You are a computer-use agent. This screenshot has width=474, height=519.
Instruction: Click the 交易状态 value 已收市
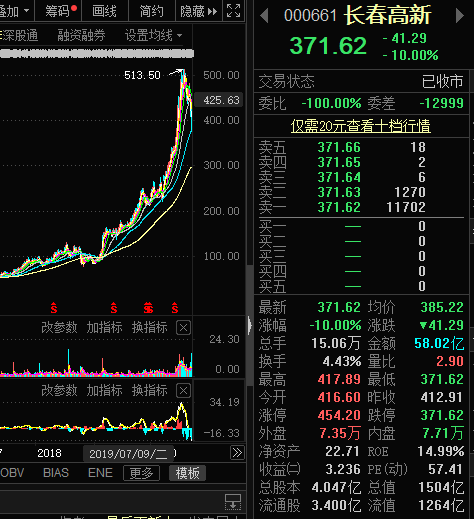443,81
